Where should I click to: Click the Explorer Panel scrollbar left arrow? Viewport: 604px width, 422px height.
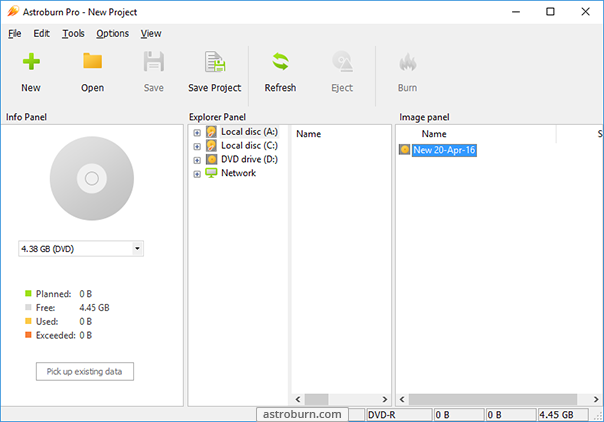pos(298,399)
